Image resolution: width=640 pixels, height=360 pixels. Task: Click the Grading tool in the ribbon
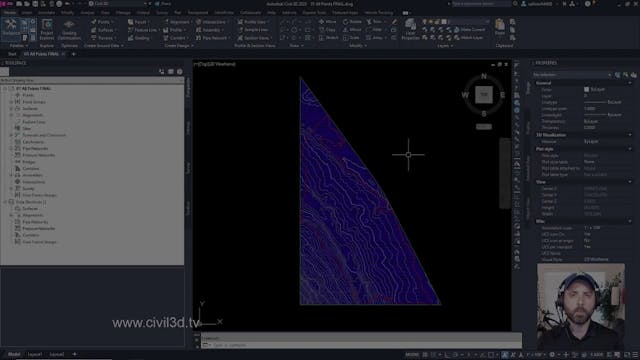click(x=139, y=38)
